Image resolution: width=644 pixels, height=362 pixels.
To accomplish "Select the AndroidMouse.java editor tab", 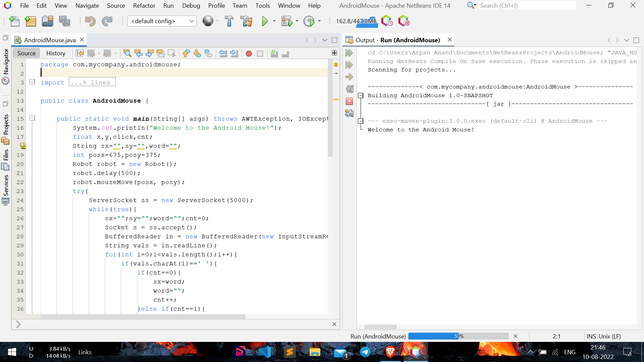I will pos(50,40).
